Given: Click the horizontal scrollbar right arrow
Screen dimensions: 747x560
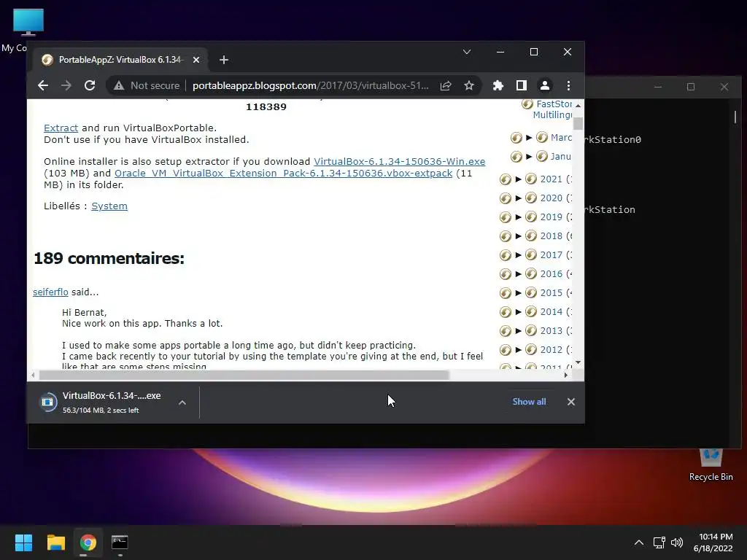Looking at the screenshot, I should [x=566, y=376].
